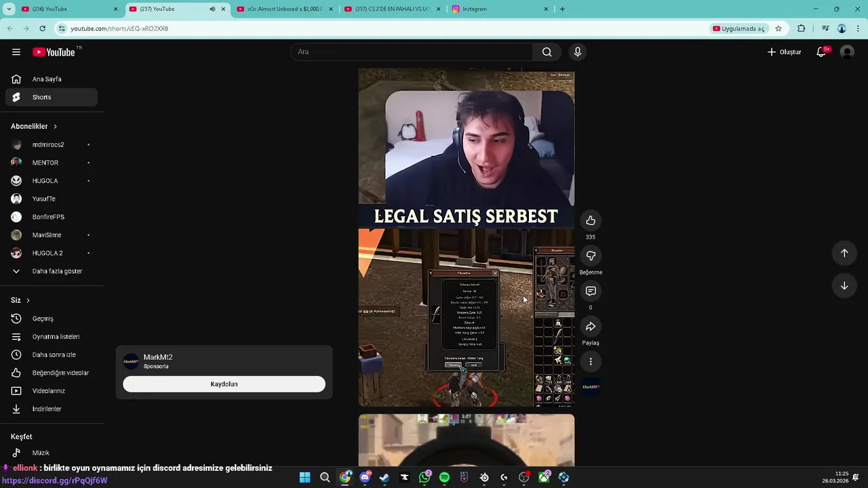Open Oynatma listeleri playlists
Screen dimensions: 868x488
click(x=52, y=337)
